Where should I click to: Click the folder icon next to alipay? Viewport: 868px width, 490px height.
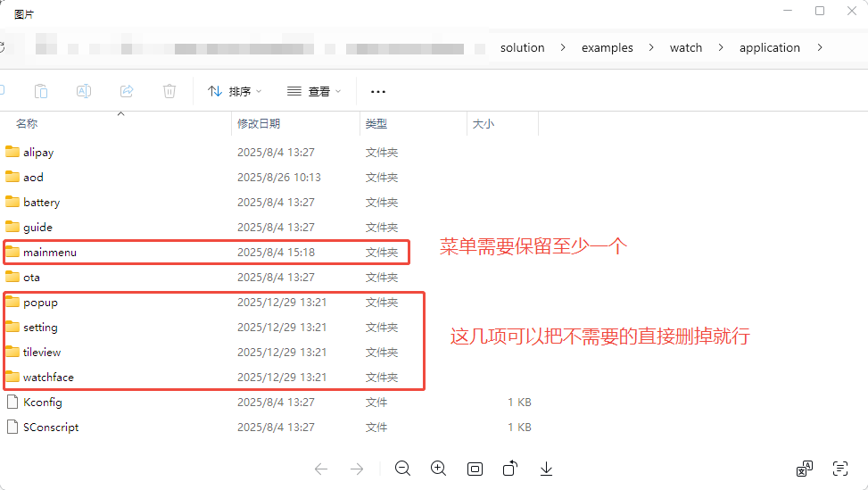point(12,151)
